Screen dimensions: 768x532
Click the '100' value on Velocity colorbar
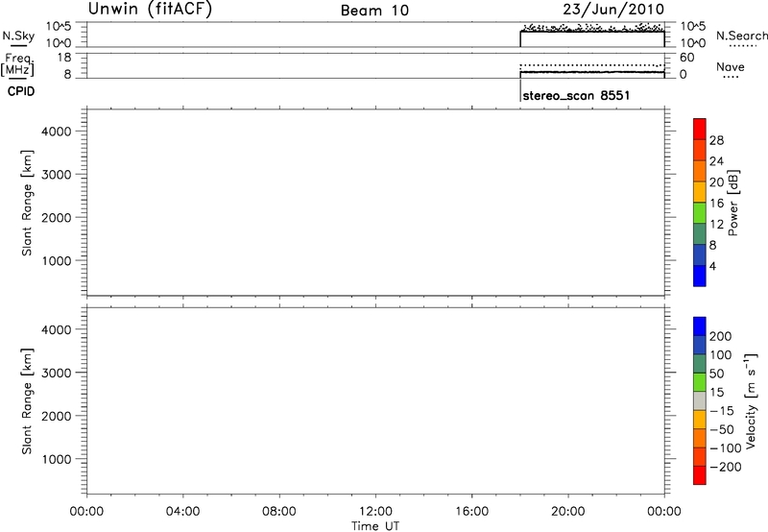721,355
